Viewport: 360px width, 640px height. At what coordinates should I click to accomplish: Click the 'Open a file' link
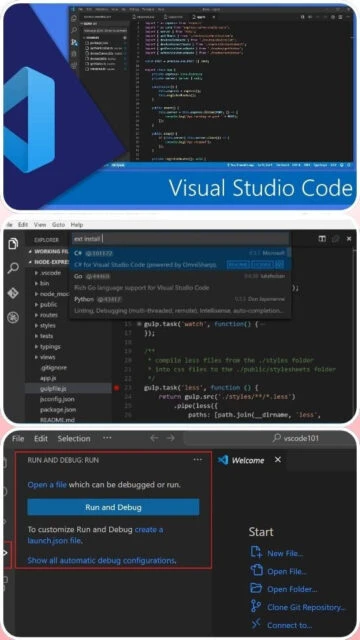47,485
